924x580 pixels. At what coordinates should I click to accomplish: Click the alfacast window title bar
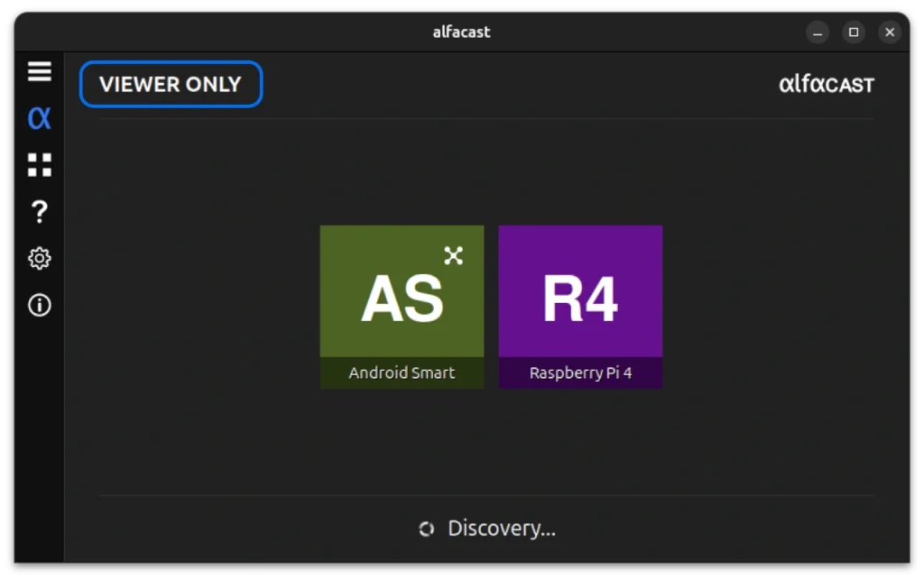[x=461, y=32]
